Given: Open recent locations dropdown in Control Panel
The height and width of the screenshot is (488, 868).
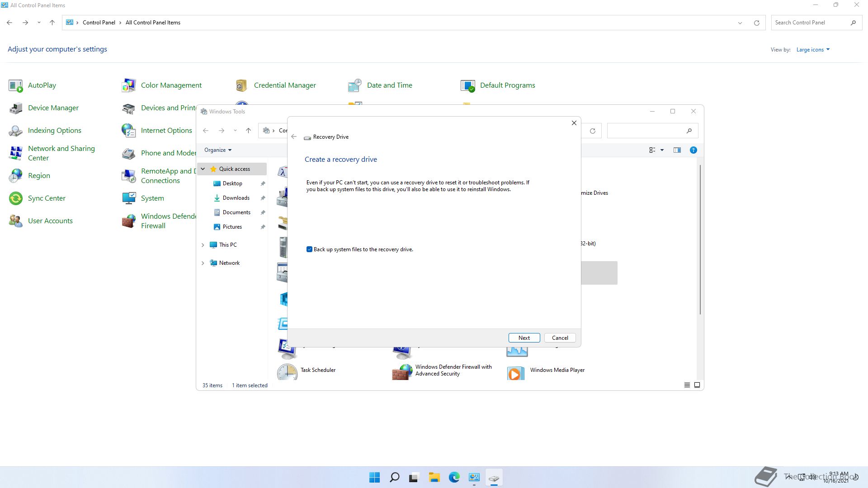Looking at the screenshot, I should point(39,23).
